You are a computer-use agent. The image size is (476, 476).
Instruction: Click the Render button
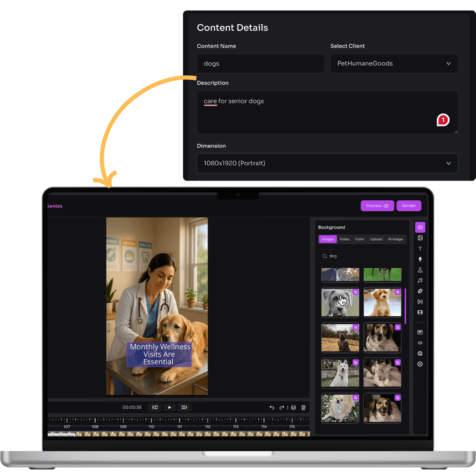(x=409, y=206)
